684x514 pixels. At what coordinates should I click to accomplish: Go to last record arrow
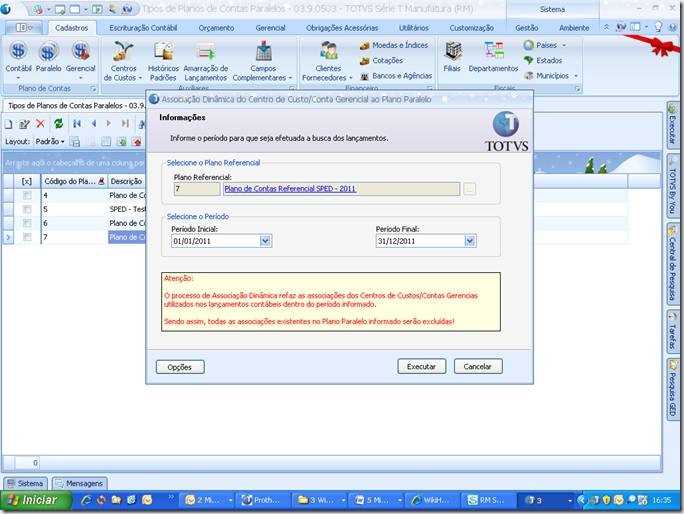pyautogui.click(x=125, y=124)
